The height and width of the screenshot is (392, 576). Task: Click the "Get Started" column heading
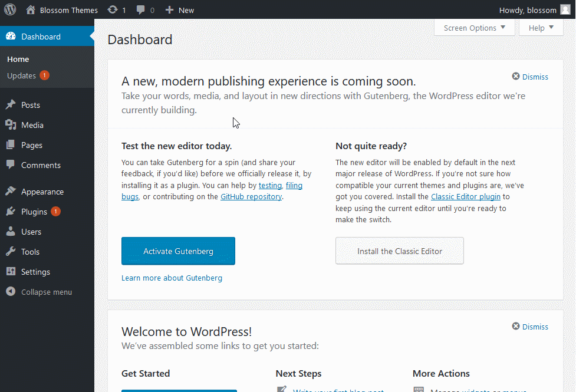(146, 373)
